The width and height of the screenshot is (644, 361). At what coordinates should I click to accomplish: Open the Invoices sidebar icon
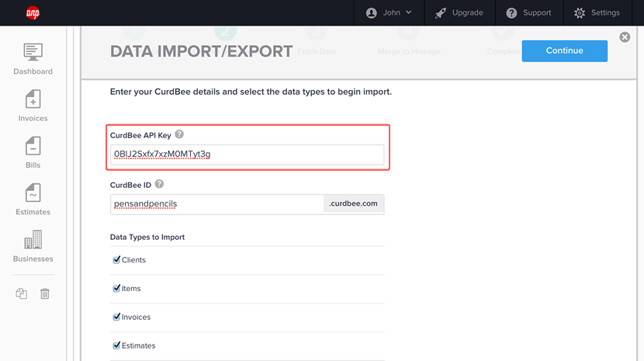[x=33, y=99]
